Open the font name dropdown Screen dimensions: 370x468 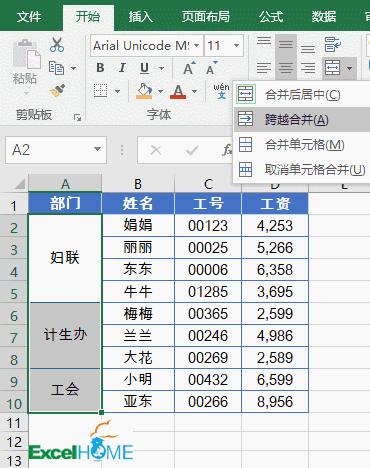(x=197, y=45)
